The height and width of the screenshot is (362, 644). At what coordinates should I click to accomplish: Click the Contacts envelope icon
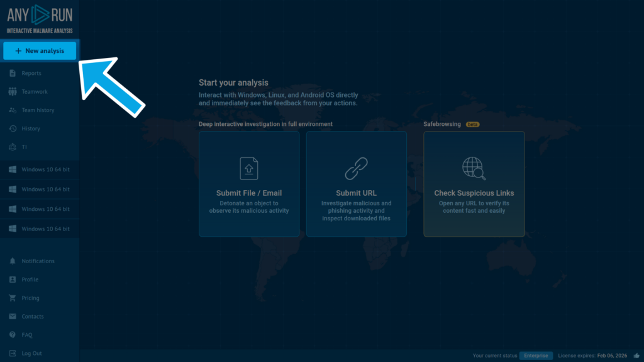click(x=13, y=317)
